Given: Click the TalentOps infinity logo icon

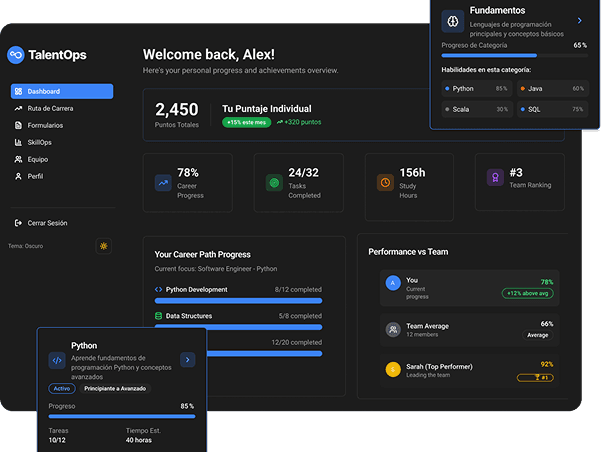Looking at the screenshot, I should click(x=16, y=55).
